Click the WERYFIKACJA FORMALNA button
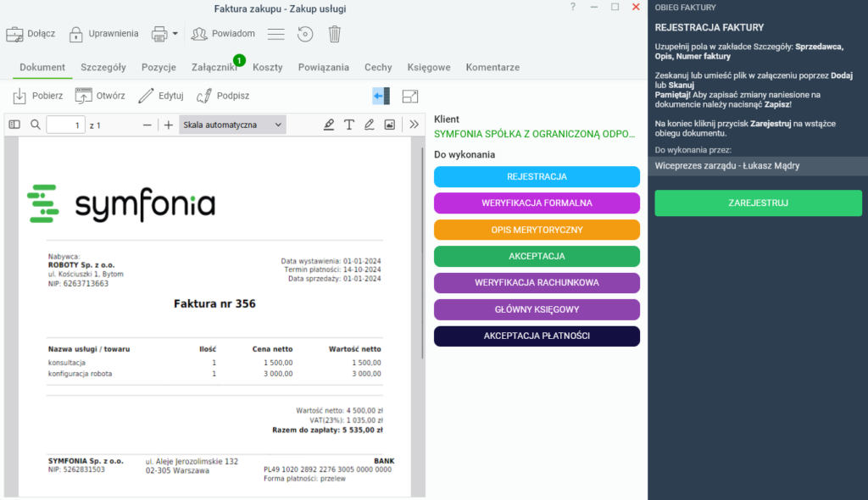 (x=537, y=203)
